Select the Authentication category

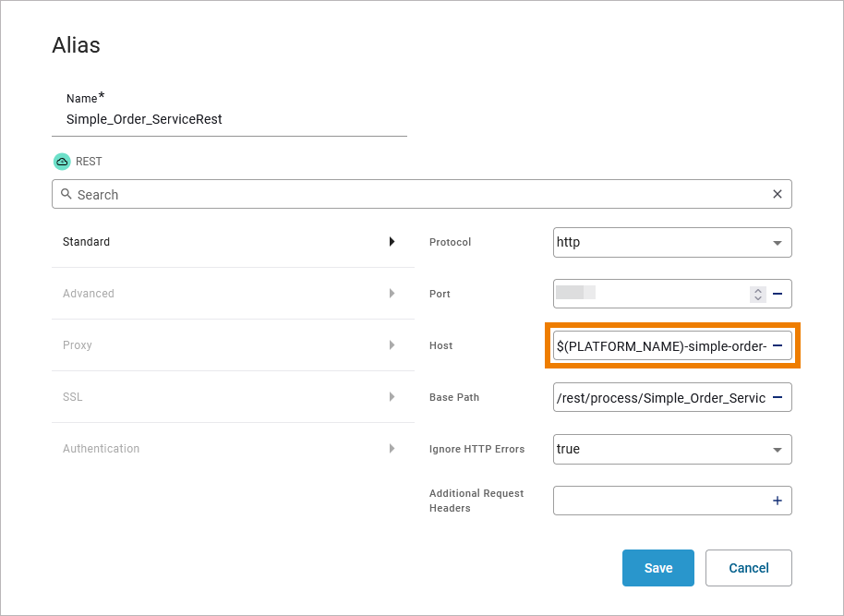pyautogui.click(x=233, y=449)
